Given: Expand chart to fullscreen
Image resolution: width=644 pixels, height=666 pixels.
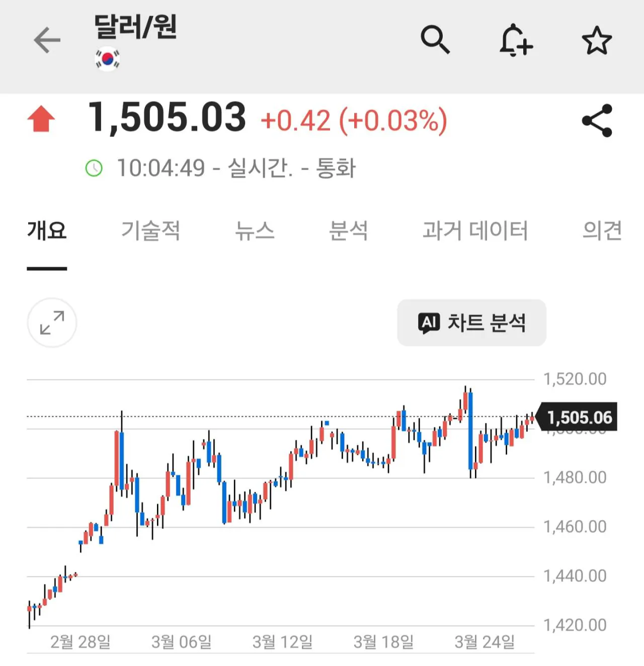Looking at the screenshot, I should [x=52, y=323].
